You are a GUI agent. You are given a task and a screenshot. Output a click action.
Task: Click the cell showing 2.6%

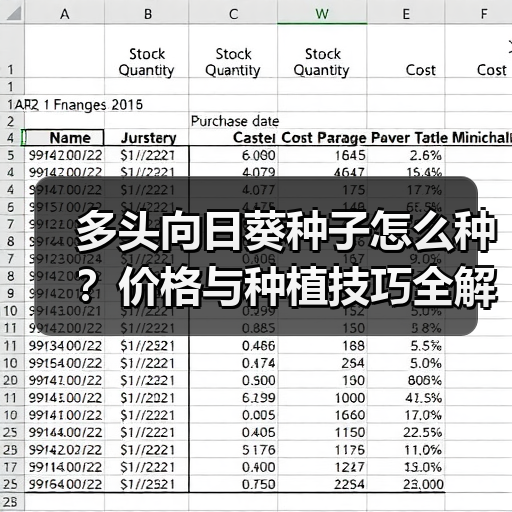406,155
